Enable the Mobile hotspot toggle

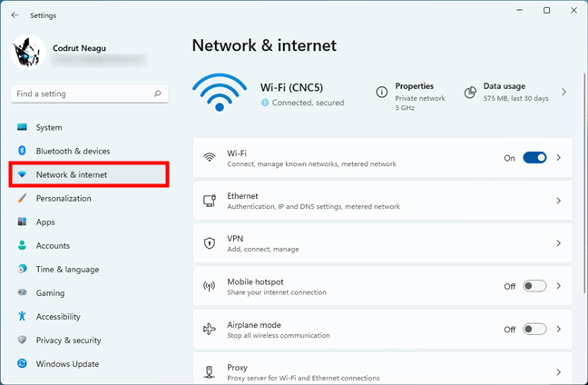(534, 286)
